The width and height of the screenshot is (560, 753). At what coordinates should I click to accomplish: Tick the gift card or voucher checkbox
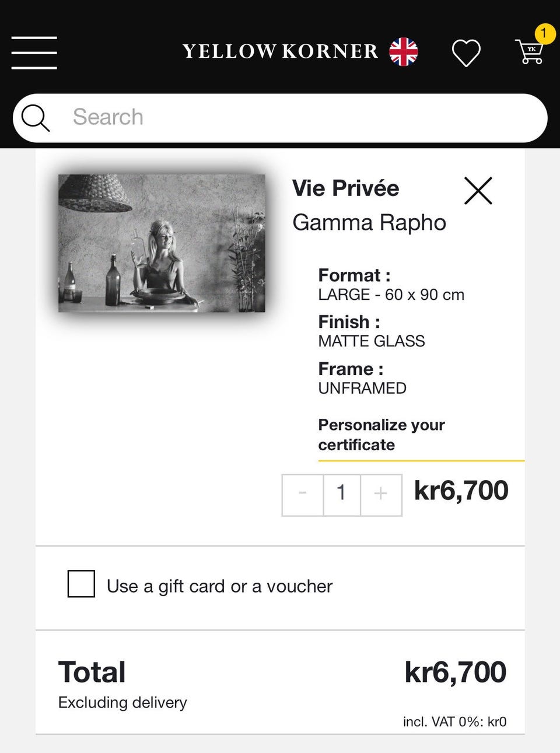81,584
